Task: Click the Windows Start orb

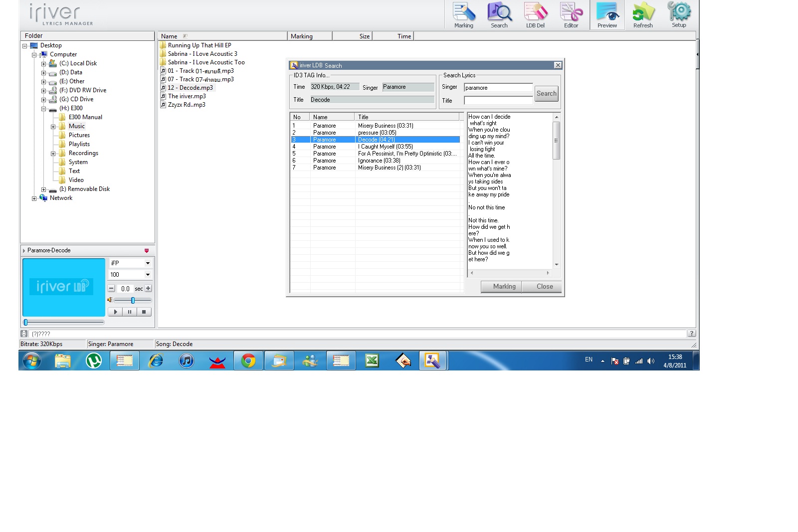Action: tap(32, 360)
